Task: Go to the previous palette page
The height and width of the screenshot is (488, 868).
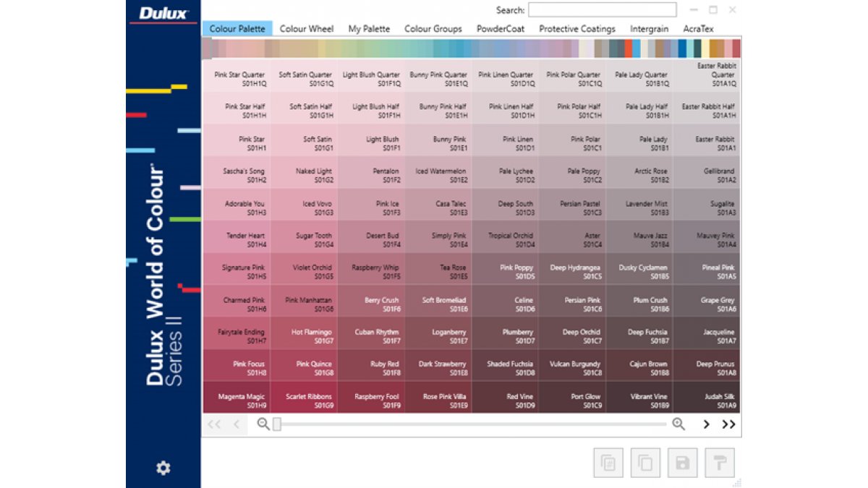Action: pos(237,424)
